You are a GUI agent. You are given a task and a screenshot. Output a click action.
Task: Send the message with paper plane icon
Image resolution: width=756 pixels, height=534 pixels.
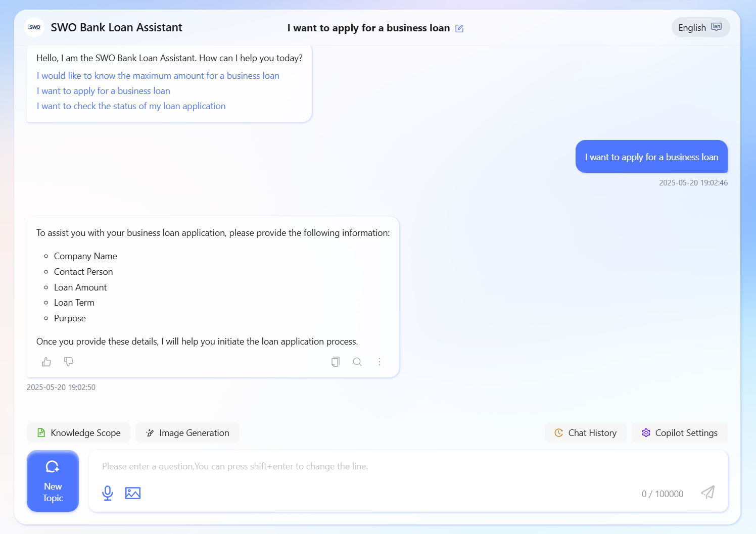click(708, 493)
